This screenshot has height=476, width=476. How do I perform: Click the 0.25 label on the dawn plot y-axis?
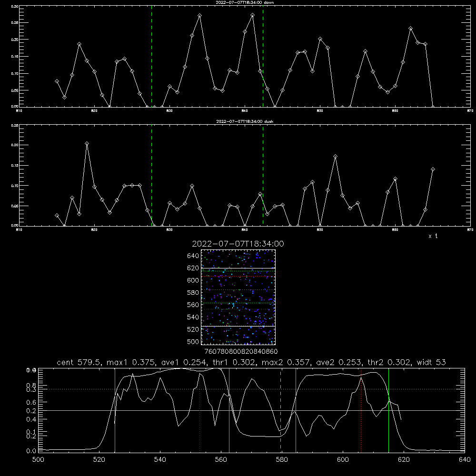pyautogui.click(x=15, y=23)
